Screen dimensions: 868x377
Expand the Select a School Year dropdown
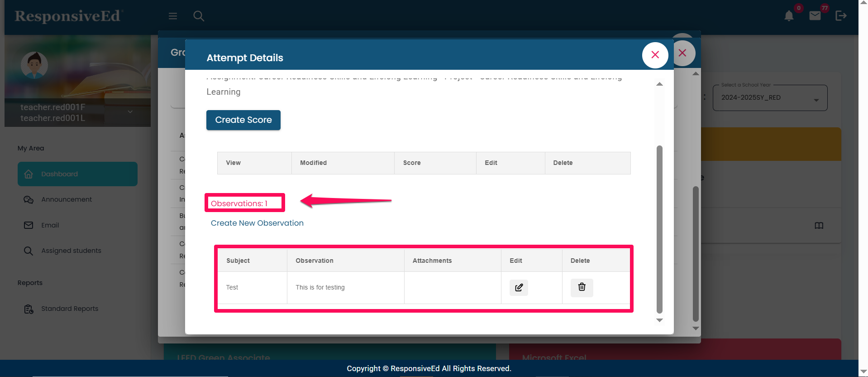tap(770, 98)
